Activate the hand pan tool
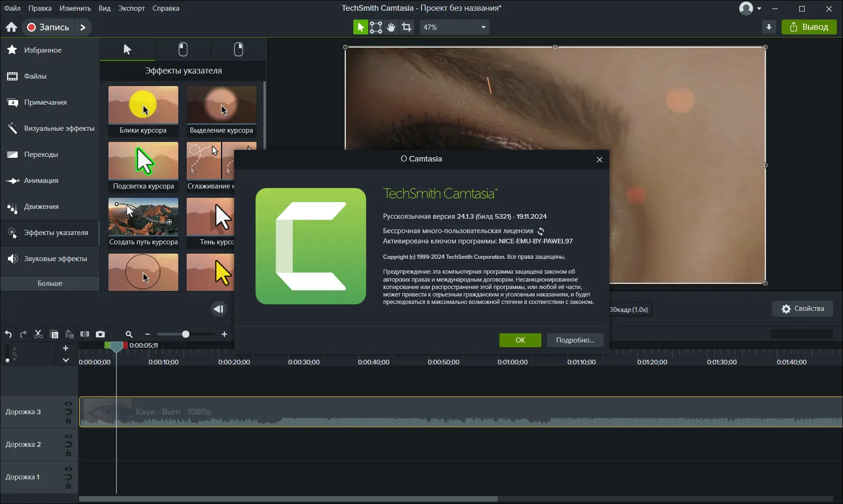 pyautogui.click(x=391, y=27)
